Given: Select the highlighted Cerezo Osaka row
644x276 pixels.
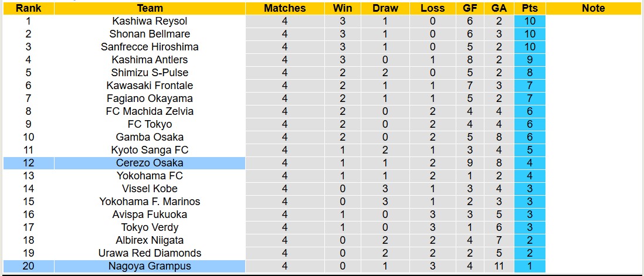Looking at the screenshot, I should 150,163.
